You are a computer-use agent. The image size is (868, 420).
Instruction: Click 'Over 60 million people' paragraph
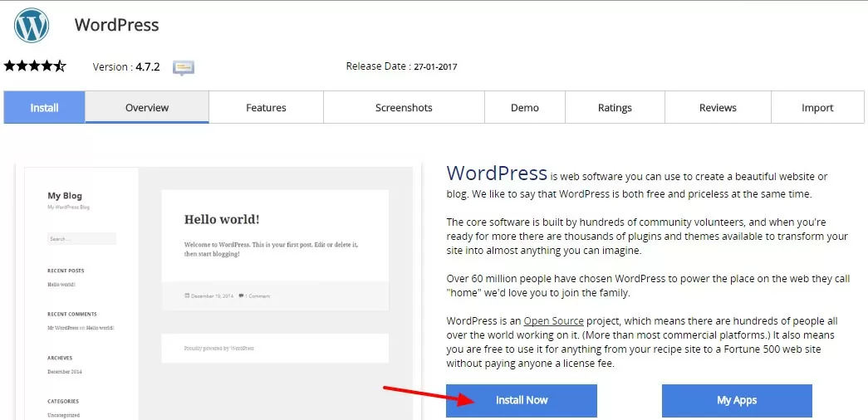648,286
